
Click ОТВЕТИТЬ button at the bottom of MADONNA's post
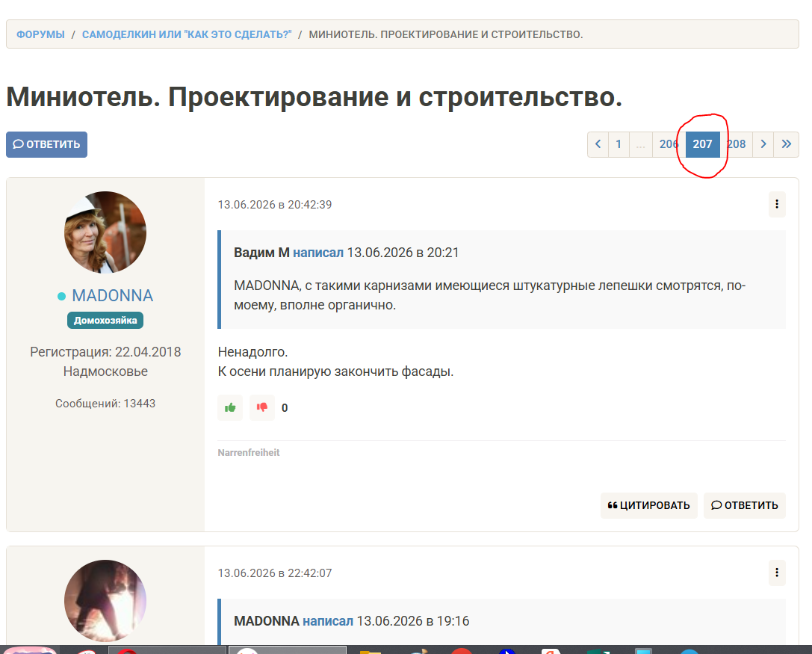745,506
